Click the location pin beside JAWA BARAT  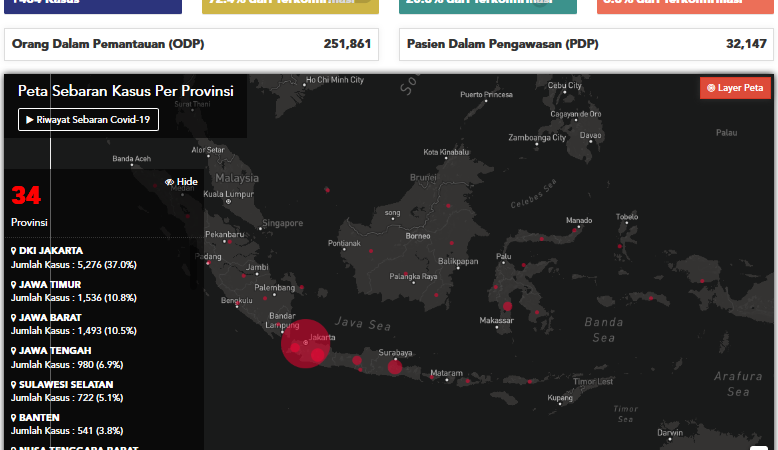click(13, 318)
